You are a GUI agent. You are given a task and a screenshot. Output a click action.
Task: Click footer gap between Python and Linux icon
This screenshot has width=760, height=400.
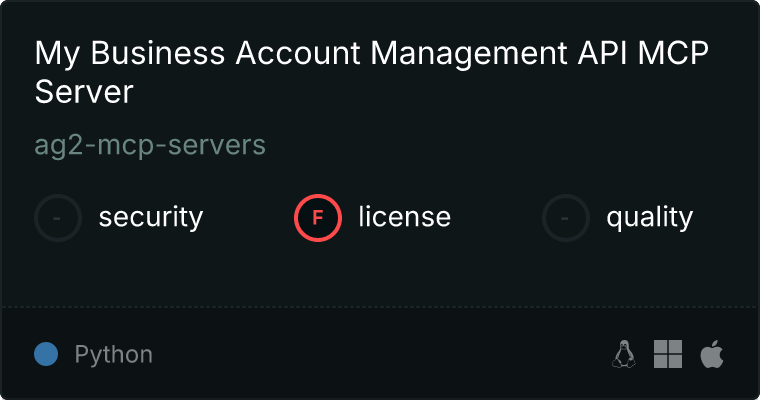point(380,354)
